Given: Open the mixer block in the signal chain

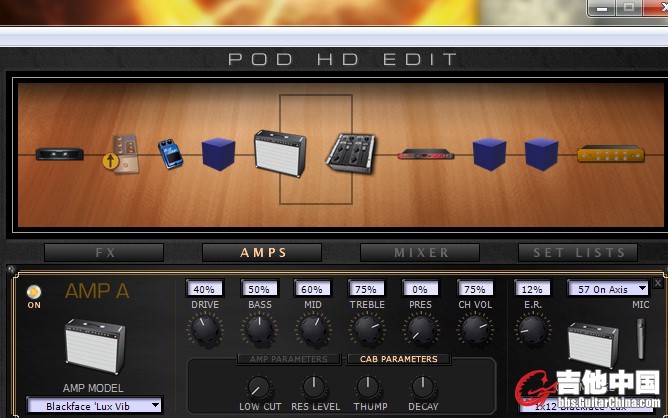Looking at the screenshot, I should 351,153.
